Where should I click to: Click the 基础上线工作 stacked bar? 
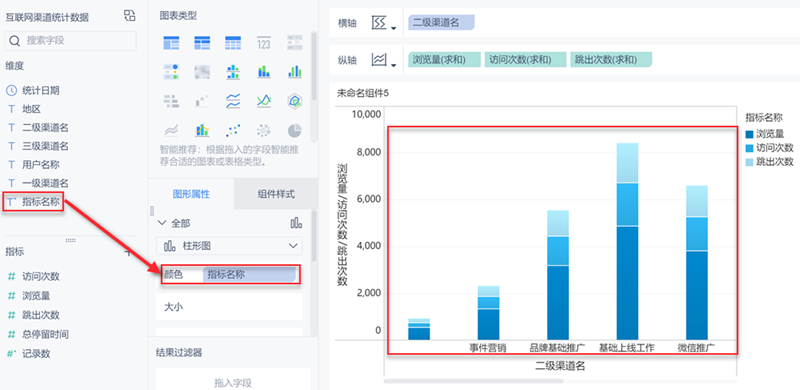tap(627, 241)
